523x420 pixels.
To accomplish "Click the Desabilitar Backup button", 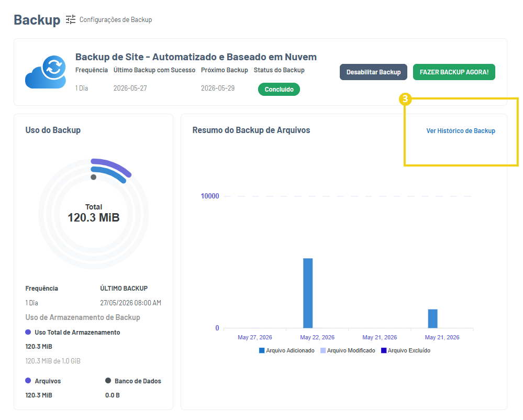I will pyautogui.click(x=373, y=72).
